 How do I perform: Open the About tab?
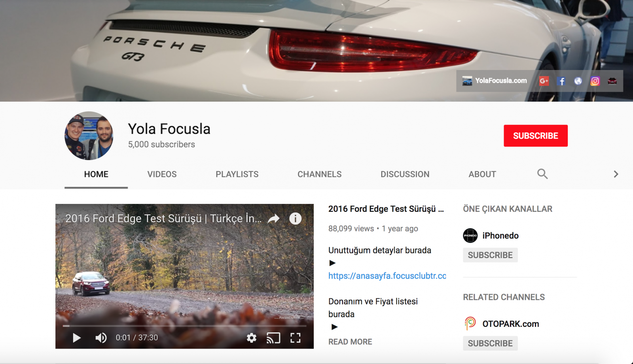(x=482, y=174)
